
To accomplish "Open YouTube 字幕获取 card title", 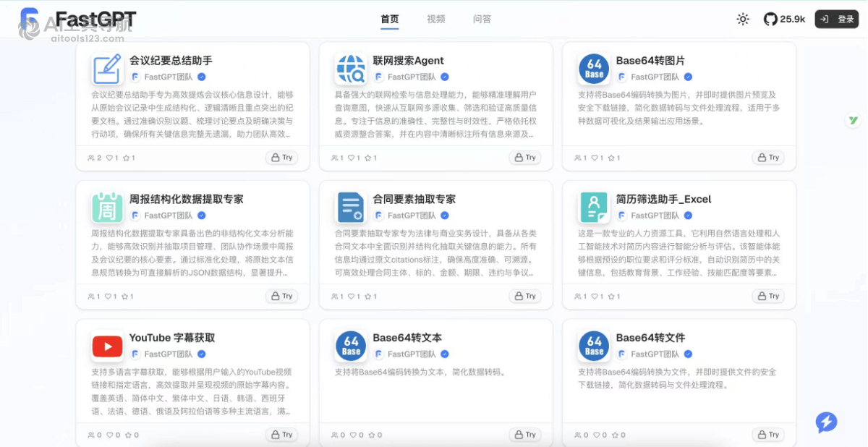I will pos(172,338).
